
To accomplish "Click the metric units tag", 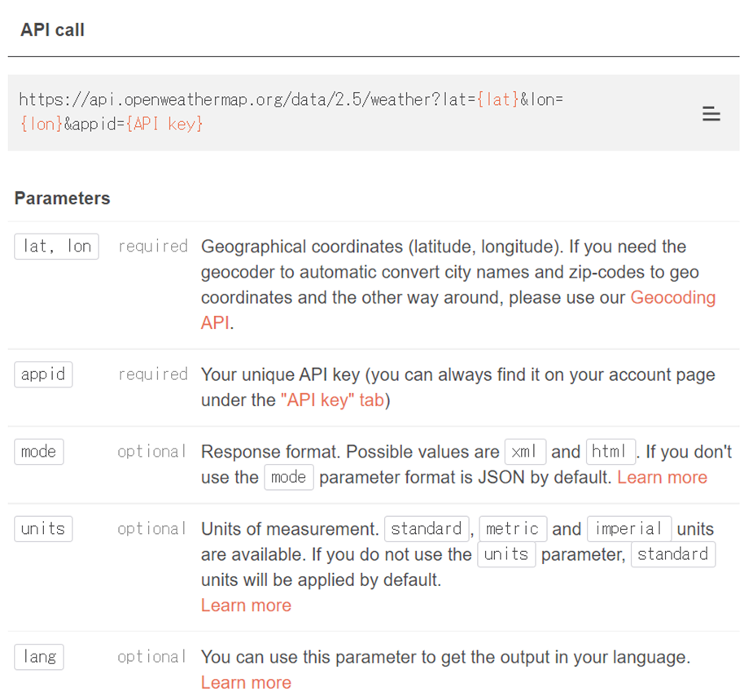I will 513,529.
